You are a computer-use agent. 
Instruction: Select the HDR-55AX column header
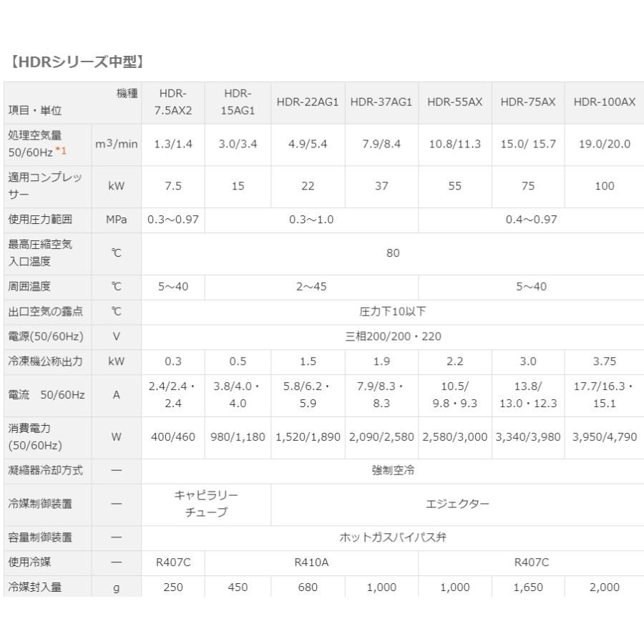point(454,102)
